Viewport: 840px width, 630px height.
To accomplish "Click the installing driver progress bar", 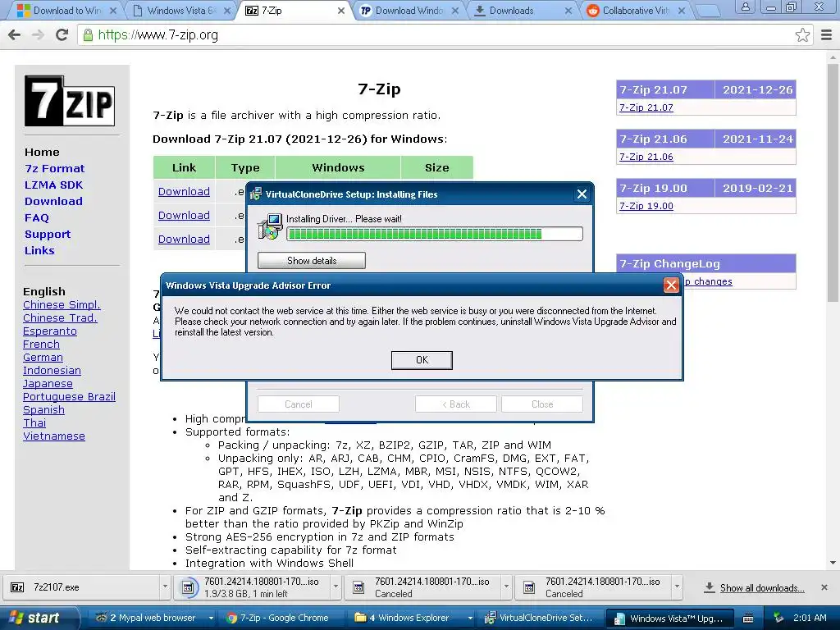I will [435, 234].
